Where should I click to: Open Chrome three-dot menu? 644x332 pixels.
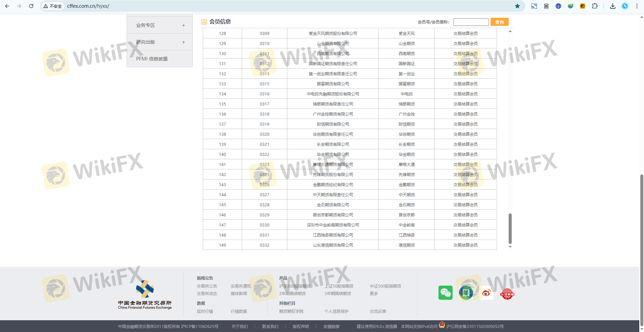click(x=637, y=6)
